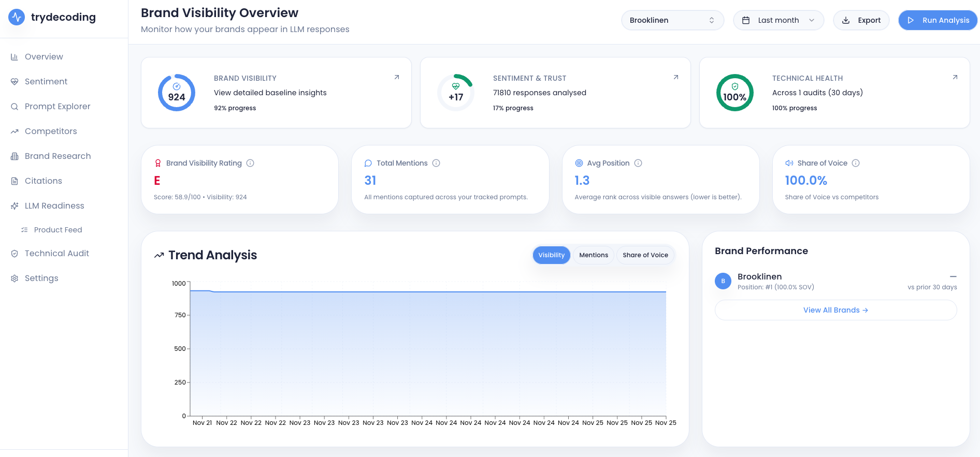Click the 924 brand visibility progress ring

pyautogui.click(x=177, y=93)
